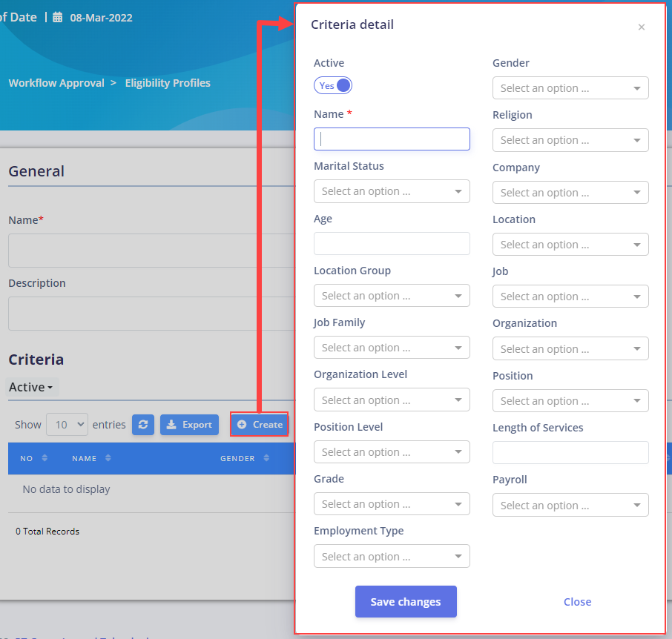The height and width of the screenshot is (639, 672).
Task: Open the Gender dropdown
Action: 570,87
